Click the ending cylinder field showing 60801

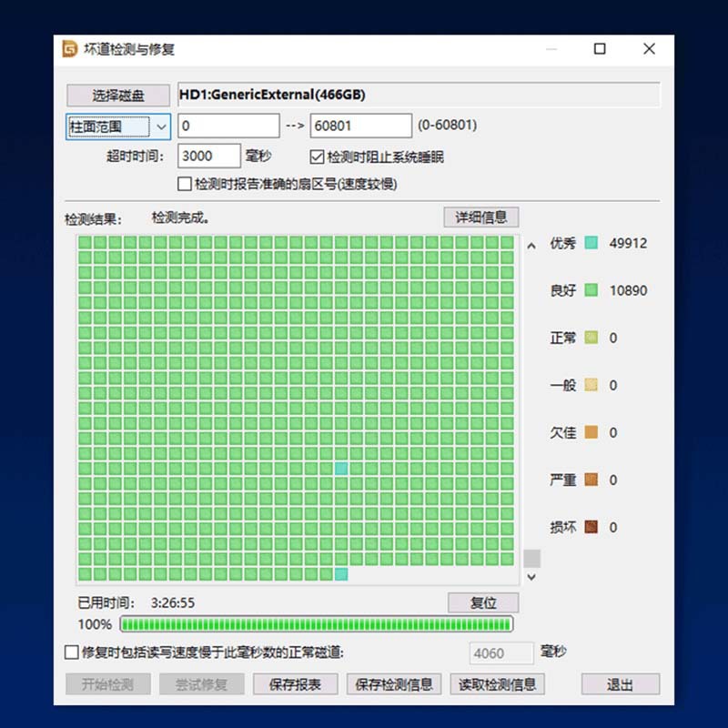[x=359, y=125]
